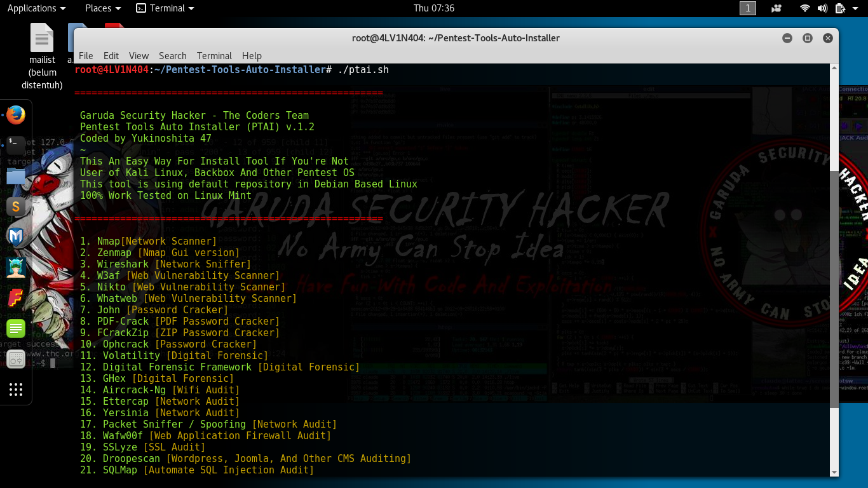This screenshot has width=868, height=488.
Task: Click the '1. Nmap[Network Scanner]' entry
Action: [148, 241]
